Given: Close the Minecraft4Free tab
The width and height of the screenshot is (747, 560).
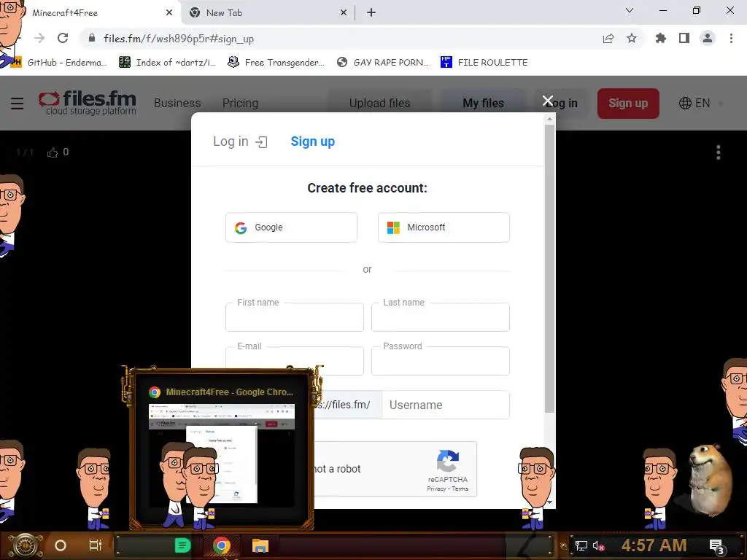Looking at the screenshot, I should pyautogui.click(x=169, y=13).
